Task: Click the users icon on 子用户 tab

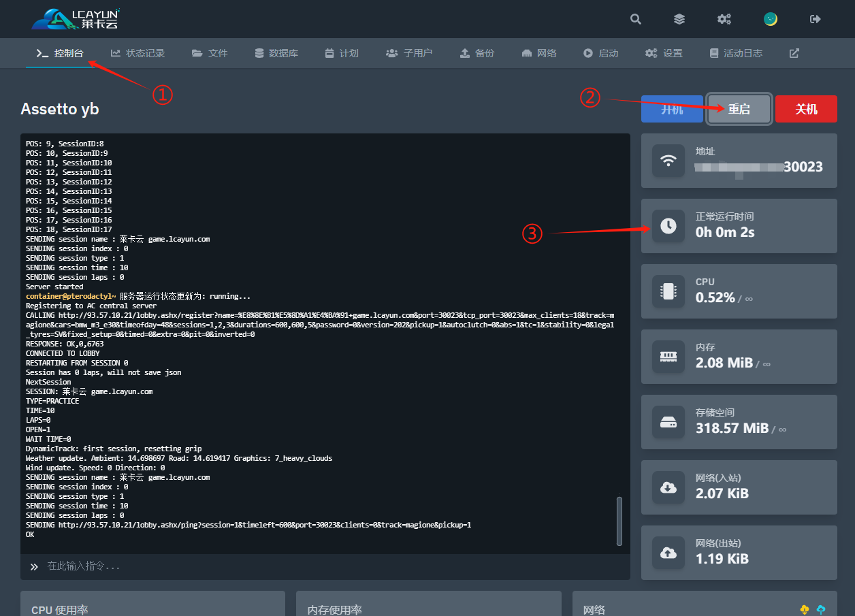Action: pos(391,53)
